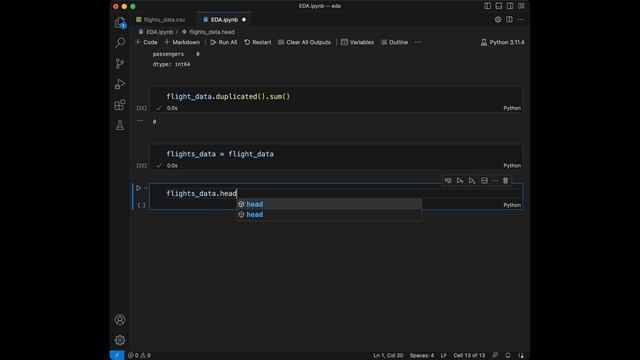Open the Manage gear in activity bar
The width and height of the screenshot is (640, 360).
[120, 340]
